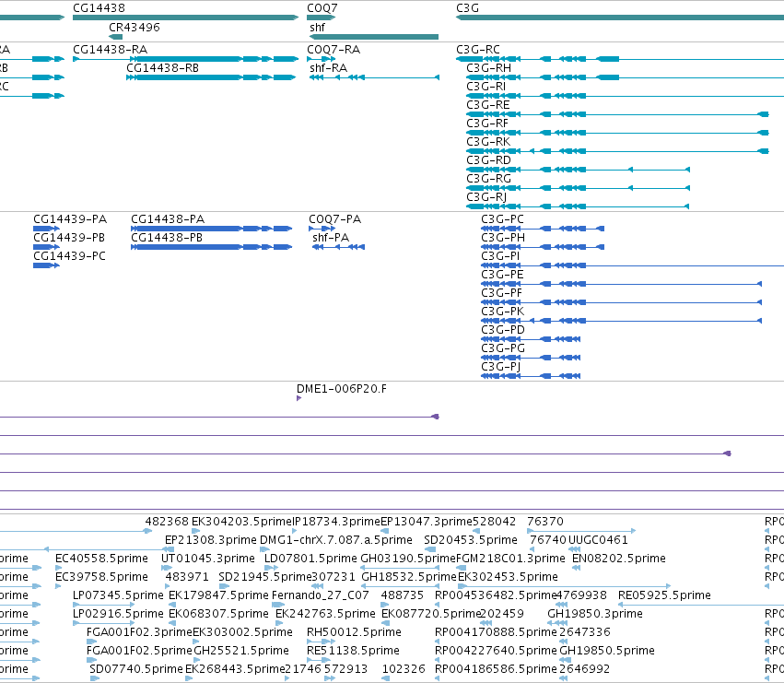Select the DME1-006P20.F feature label
This screenshot has width=784, height=683.
[342, 388]
